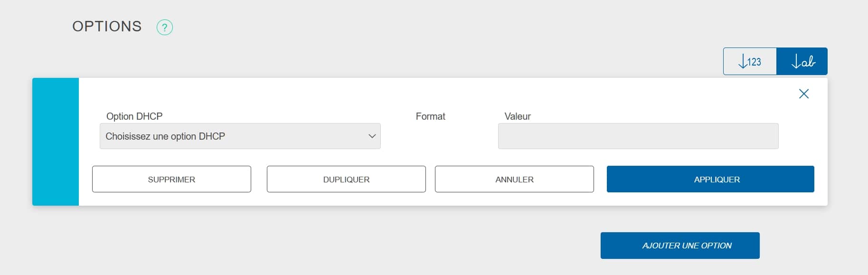Cancel changes with ANNULER

514,180
